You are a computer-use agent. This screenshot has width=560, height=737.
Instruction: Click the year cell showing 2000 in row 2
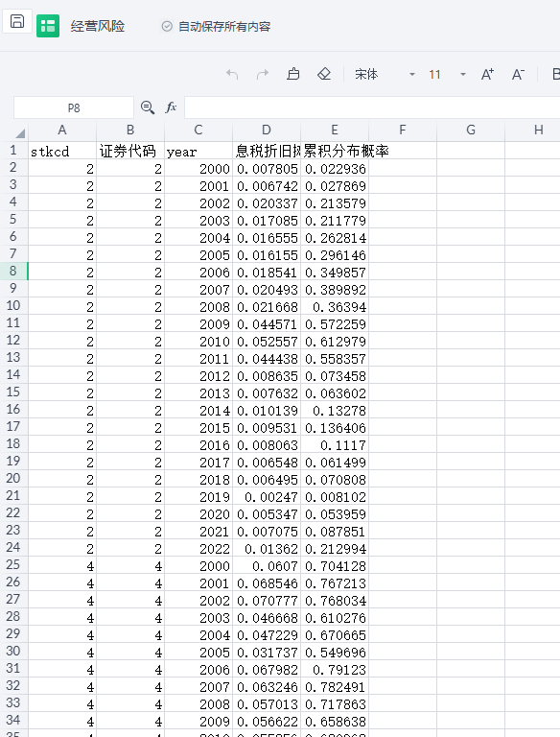(198, 168)
